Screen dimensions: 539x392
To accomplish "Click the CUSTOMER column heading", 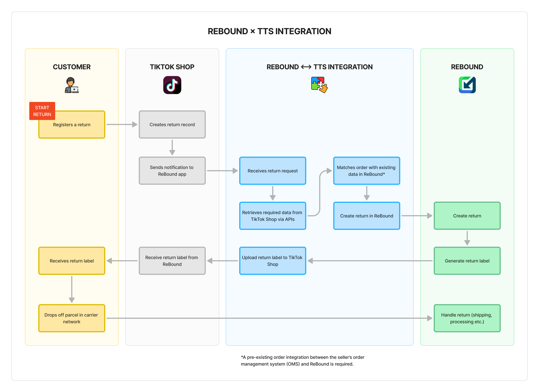I will point(71,67).
